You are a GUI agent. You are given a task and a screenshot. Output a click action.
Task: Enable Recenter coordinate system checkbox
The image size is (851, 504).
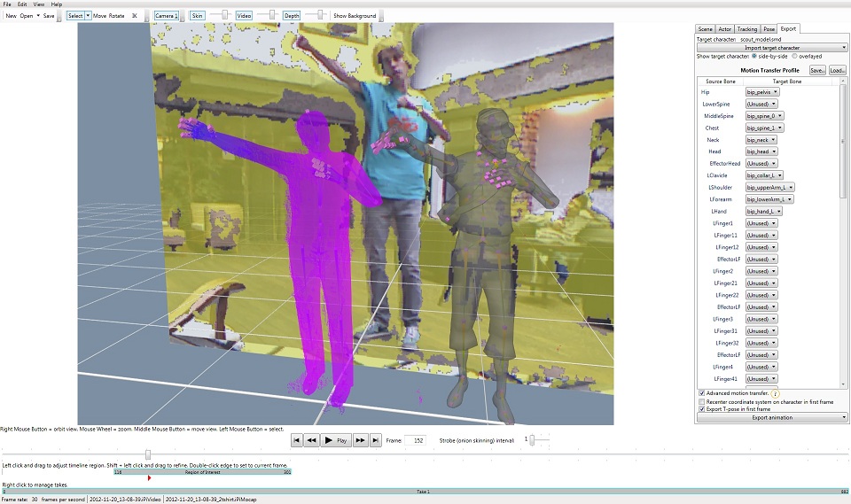click(702, 402)
